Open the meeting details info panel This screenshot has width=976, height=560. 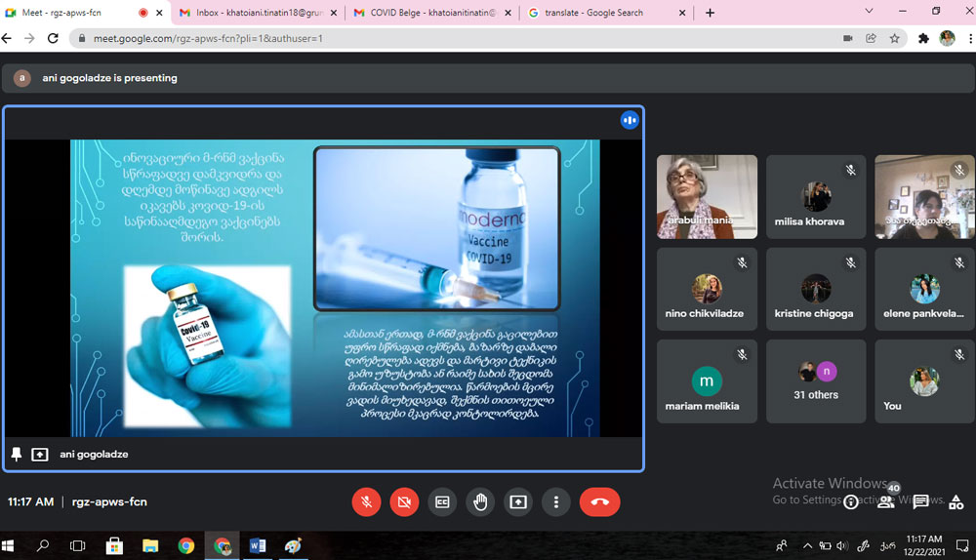(851, 501)
